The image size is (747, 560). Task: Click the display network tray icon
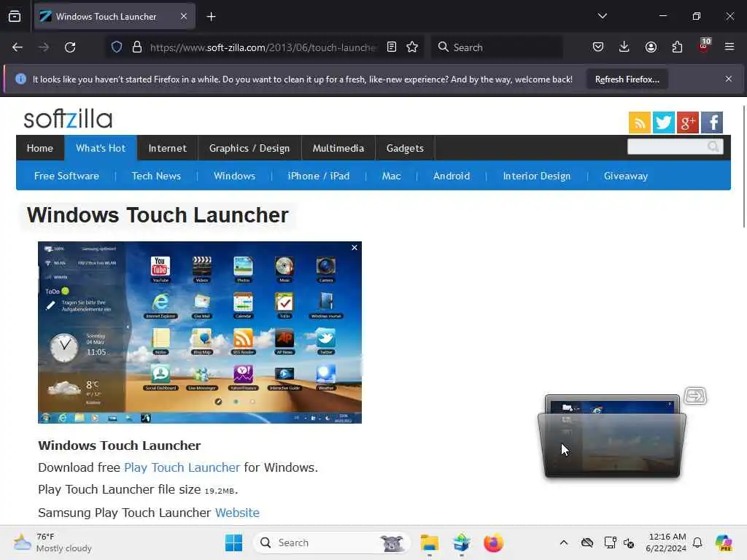tap(611, 542)
